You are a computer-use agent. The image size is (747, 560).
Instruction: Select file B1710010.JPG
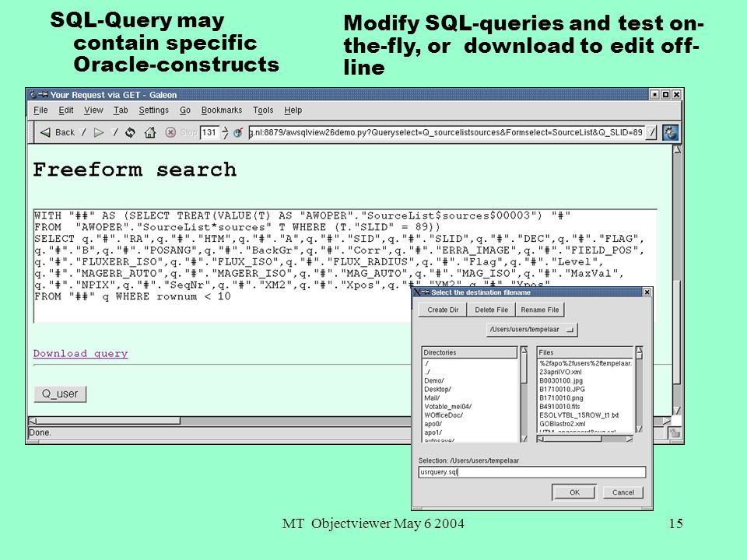click(x=562, y=389)
